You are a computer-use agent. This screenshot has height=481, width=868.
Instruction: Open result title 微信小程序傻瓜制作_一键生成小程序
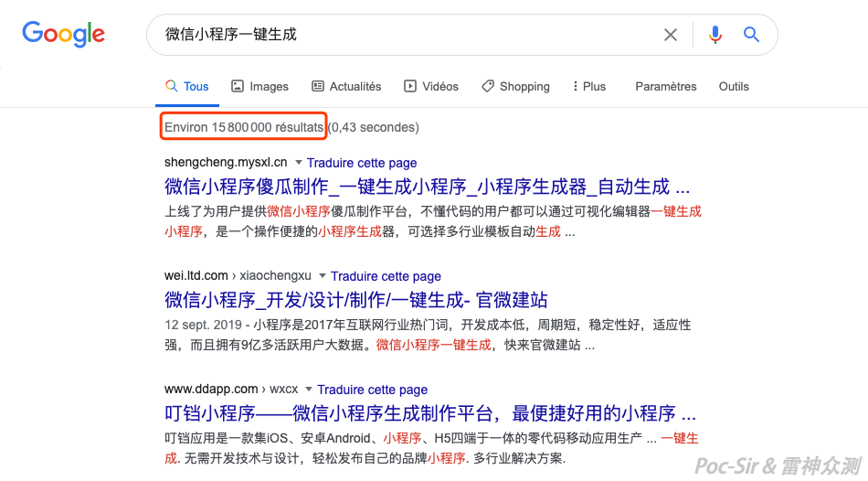point(427,187)
